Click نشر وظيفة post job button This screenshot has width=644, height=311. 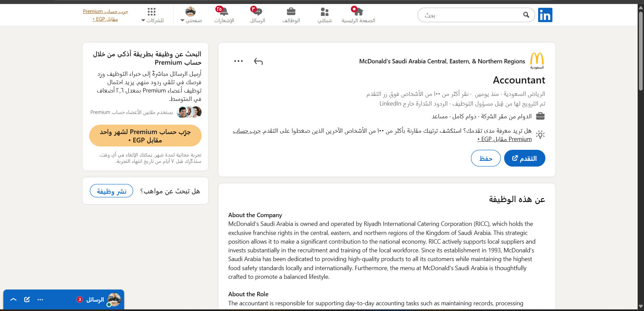point(111,191)
